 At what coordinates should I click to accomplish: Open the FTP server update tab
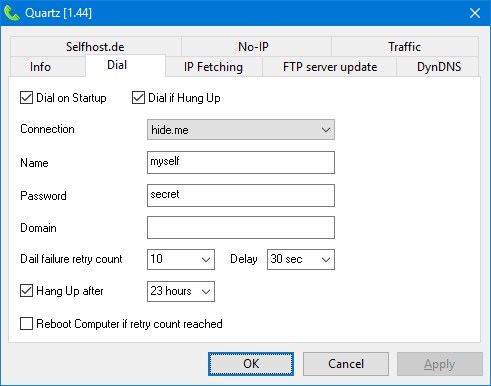tap(329, 67)
